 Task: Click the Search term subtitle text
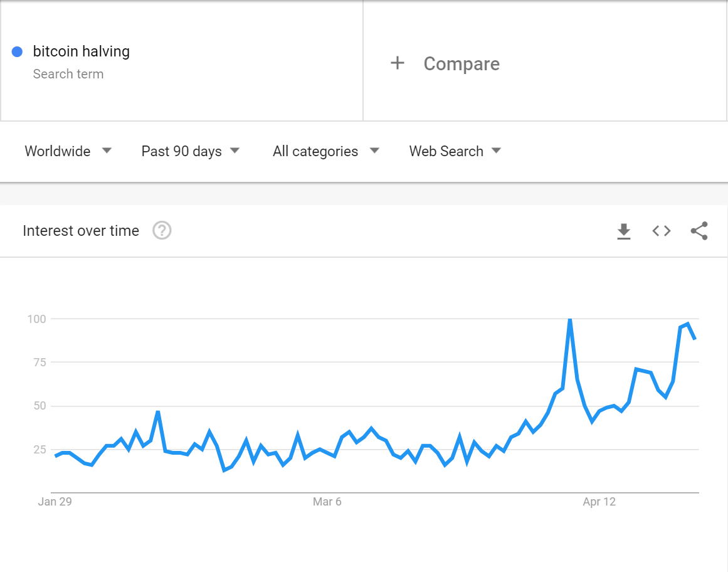pos(68,74)
